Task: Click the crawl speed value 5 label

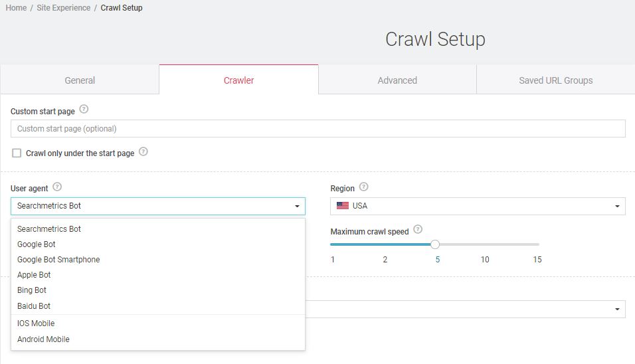Action: (x=437, y=260)
